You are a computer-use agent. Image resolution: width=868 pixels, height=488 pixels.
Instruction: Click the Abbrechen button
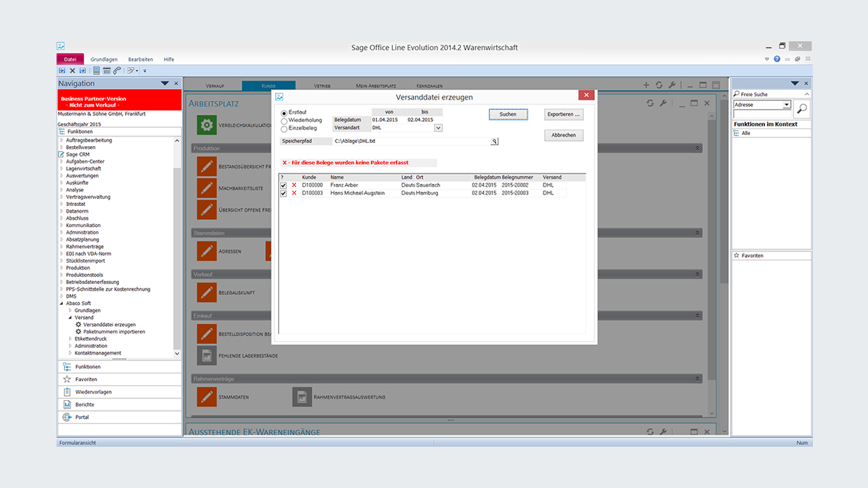564,135
